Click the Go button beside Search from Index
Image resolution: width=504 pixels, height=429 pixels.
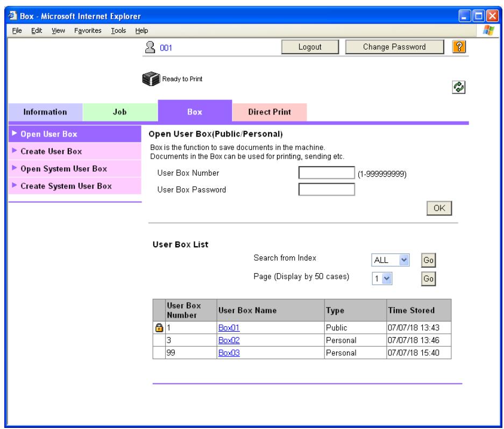(429, 260)
